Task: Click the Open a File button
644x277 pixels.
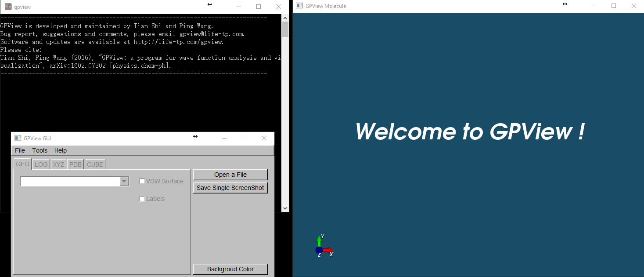Action: 230,175
